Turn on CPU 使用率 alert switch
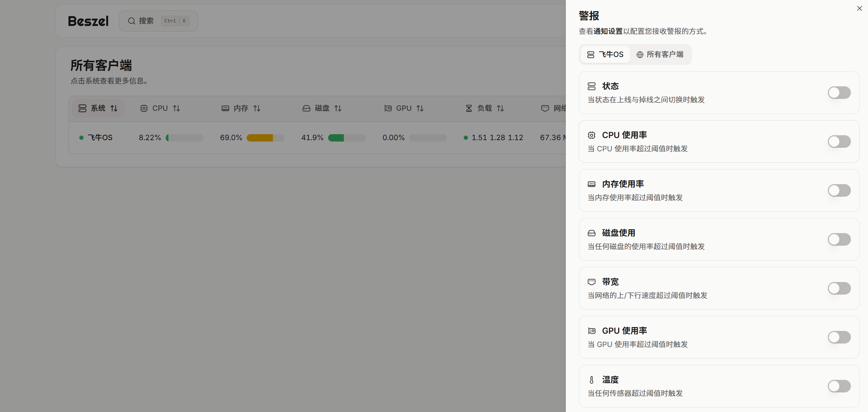 click(839, 142)
